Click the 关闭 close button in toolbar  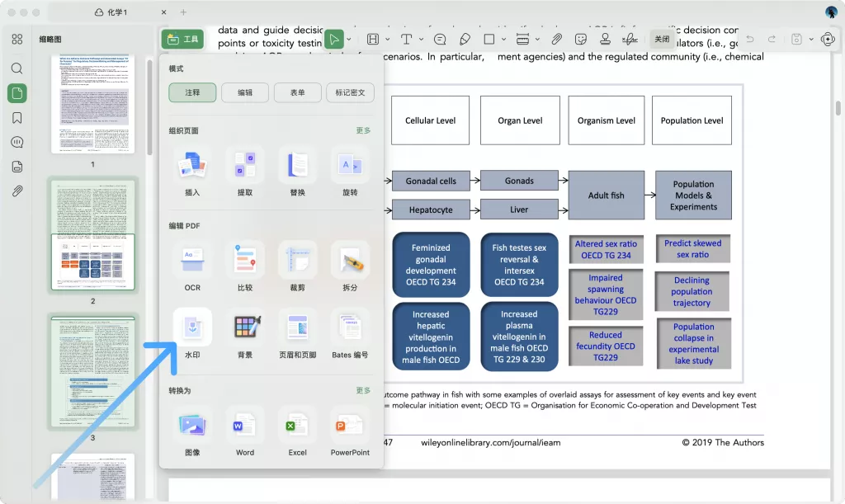662,39
